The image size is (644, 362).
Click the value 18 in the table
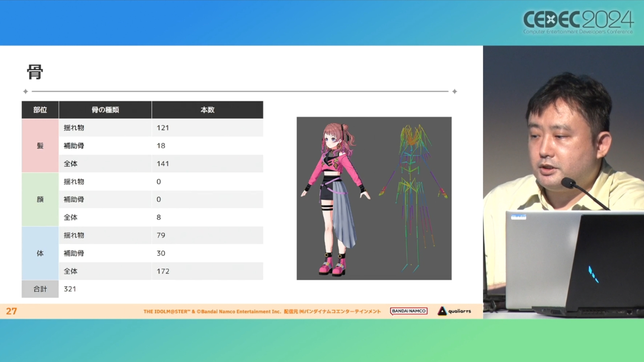[x=161, y=146]
